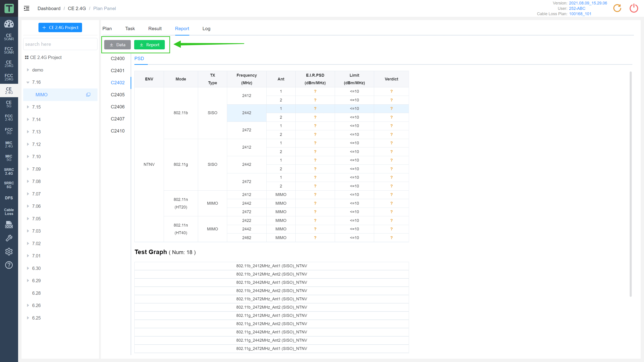Toggle the sidebar collapse hamburger icon
This screenshot has width=644, height=362.
point(27,8)
